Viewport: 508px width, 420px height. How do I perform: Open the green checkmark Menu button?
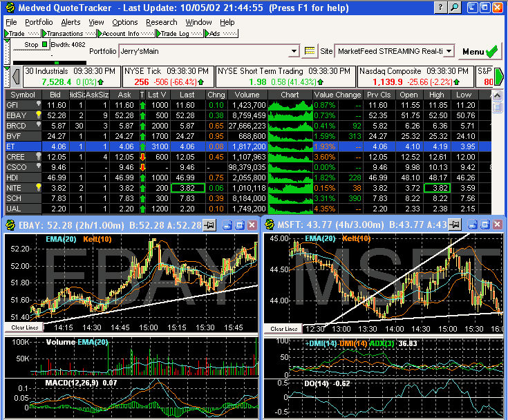tap(481, 51)
